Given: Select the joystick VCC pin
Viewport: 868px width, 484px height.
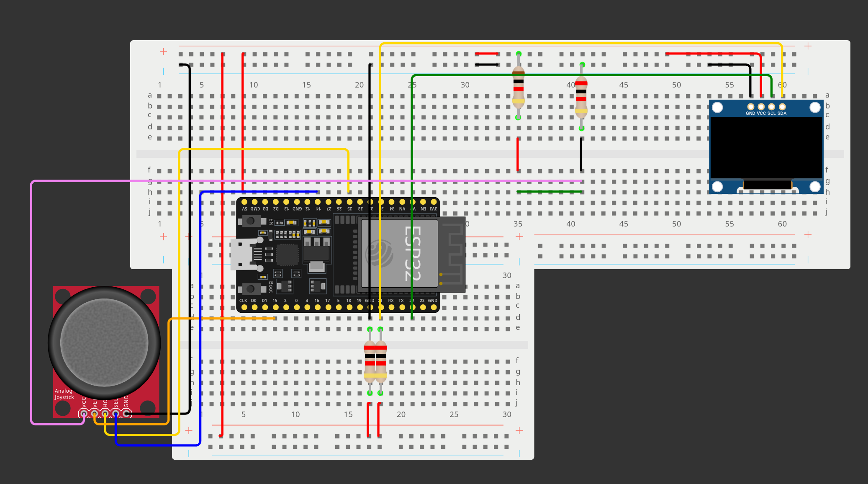Looking at the screenshot, I should coord(84,414).
